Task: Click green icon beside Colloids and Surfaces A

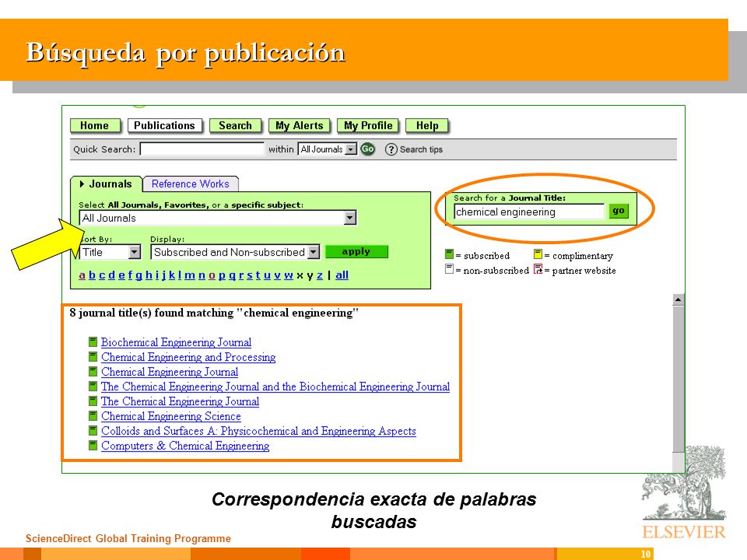Action: pyautogui.click(x=93, y=430)
